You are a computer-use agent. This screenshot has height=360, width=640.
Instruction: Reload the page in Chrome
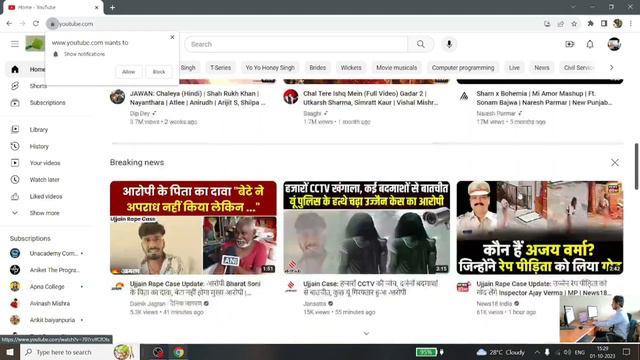(36, 24)
